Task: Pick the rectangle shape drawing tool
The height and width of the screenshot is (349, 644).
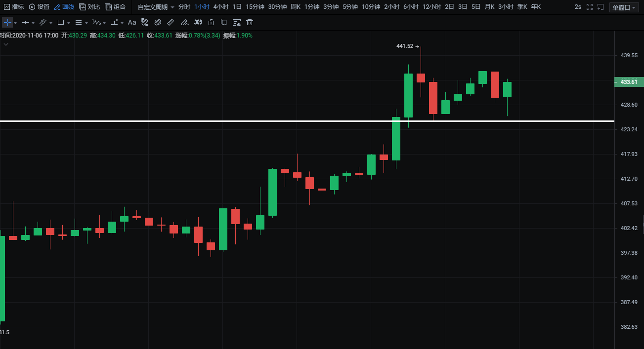Action: [61, 23]
